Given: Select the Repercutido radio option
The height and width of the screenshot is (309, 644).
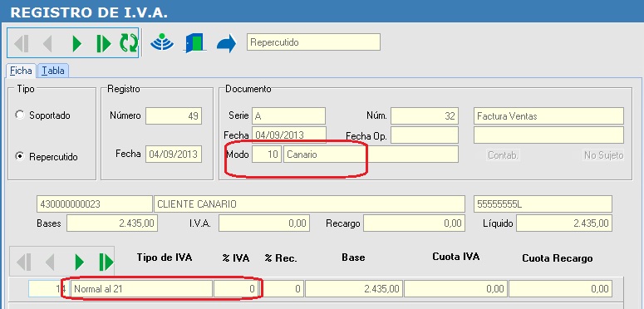Looking at the screenshot, I should pyautogui.click(x=19, y=157).
